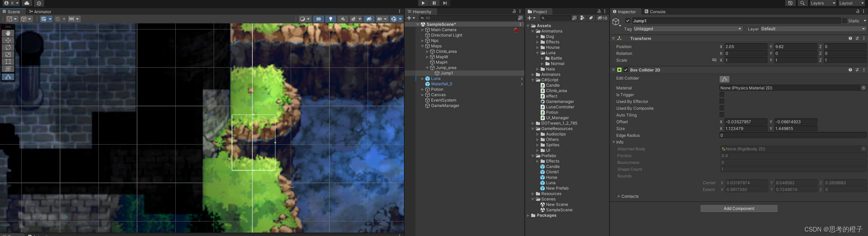The image size is (868, 236).
Task: Click the Add Component button
Action: (x=739, y=209)
